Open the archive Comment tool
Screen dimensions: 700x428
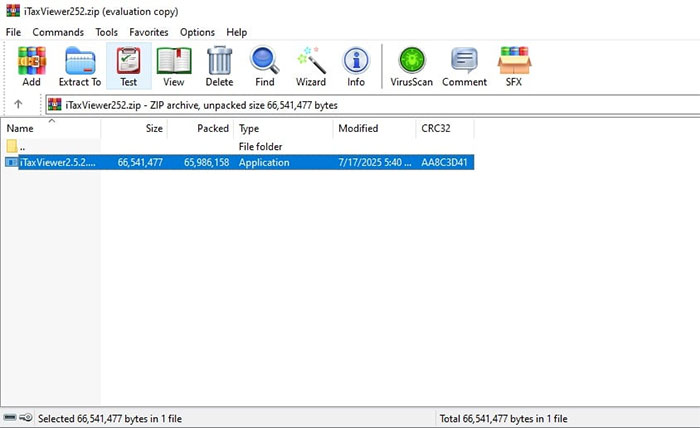point(464,66)
